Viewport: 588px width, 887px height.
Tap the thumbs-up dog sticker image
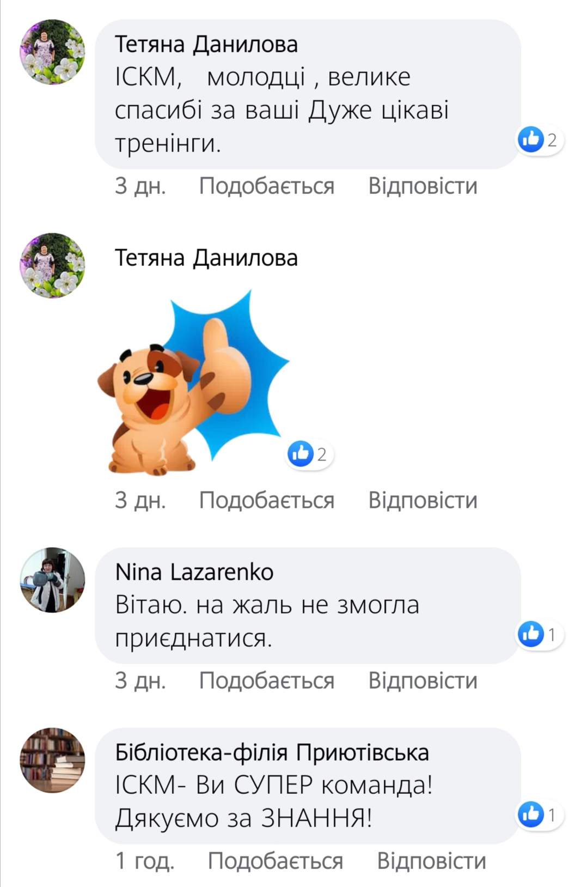(x=193, y=382)
